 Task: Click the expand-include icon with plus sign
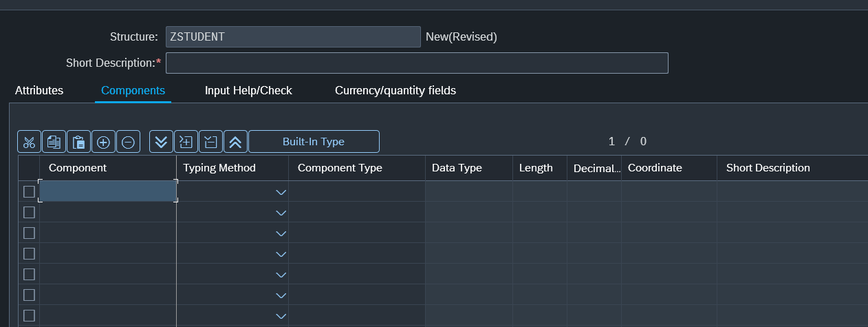coord(186,142)
